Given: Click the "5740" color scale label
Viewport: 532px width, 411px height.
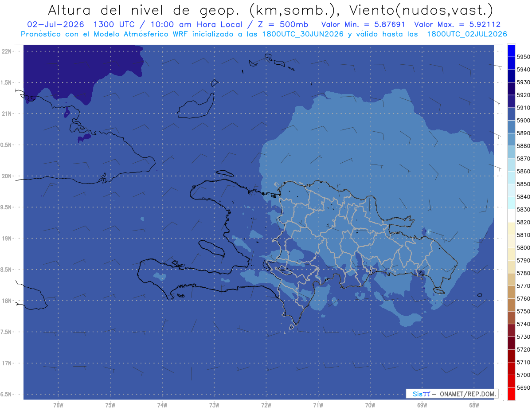Looking at the screenshot, I should pyautogui.click(x=523, y=324).
